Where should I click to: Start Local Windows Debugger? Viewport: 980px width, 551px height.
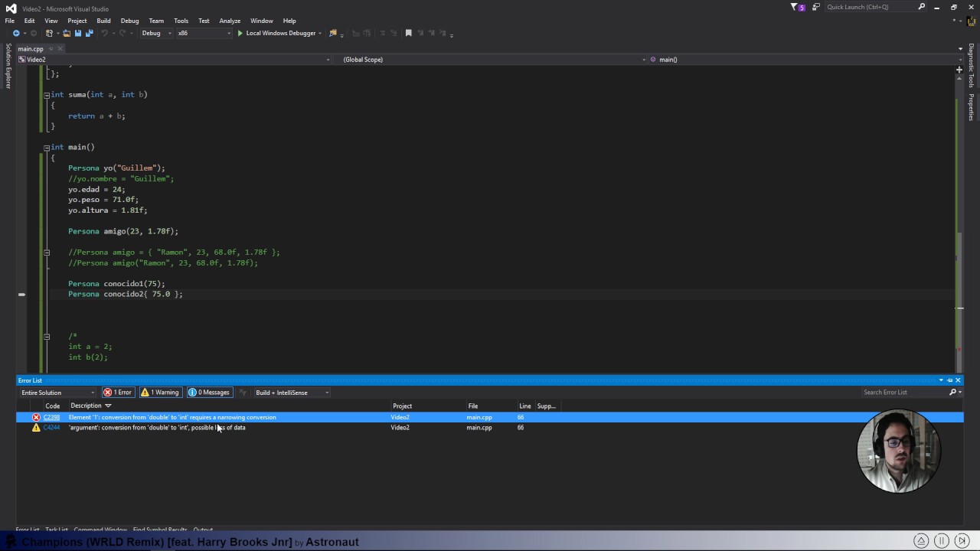pos(276,33)
